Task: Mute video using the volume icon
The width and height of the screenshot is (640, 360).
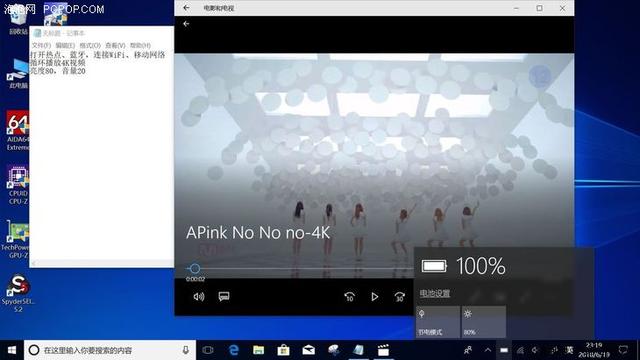Action: 199,297
